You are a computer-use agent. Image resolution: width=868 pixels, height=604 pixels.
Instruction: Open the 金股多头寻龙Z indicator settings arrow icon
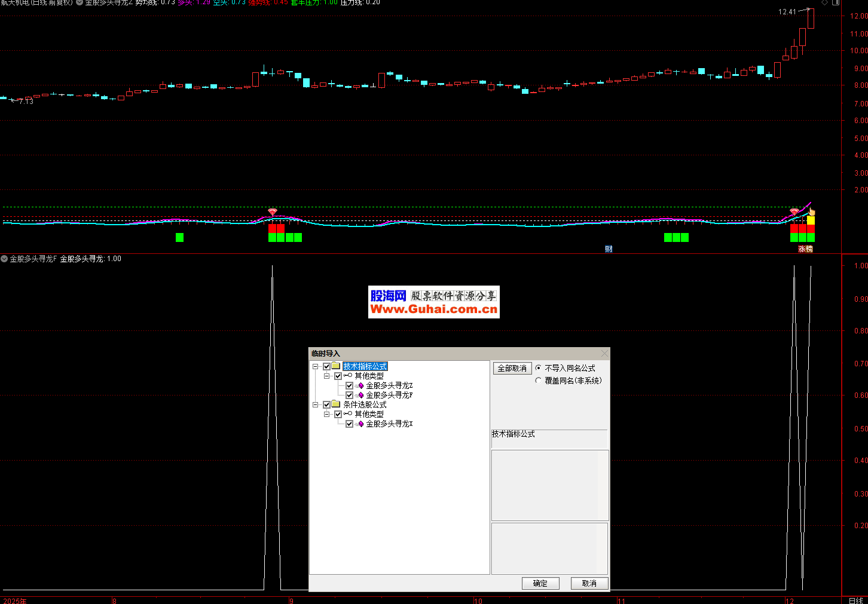80,2
